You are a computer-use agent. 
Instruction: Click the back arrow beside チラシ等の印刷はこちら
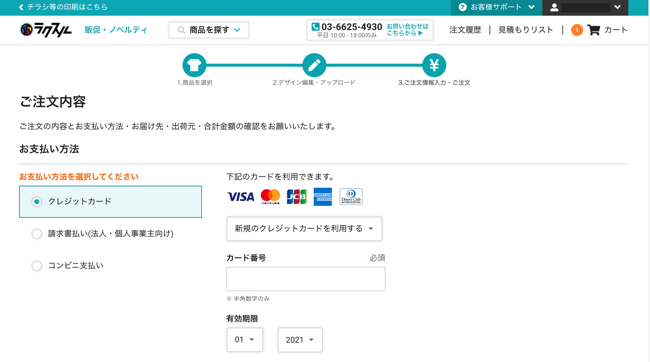tap(21, 7)
